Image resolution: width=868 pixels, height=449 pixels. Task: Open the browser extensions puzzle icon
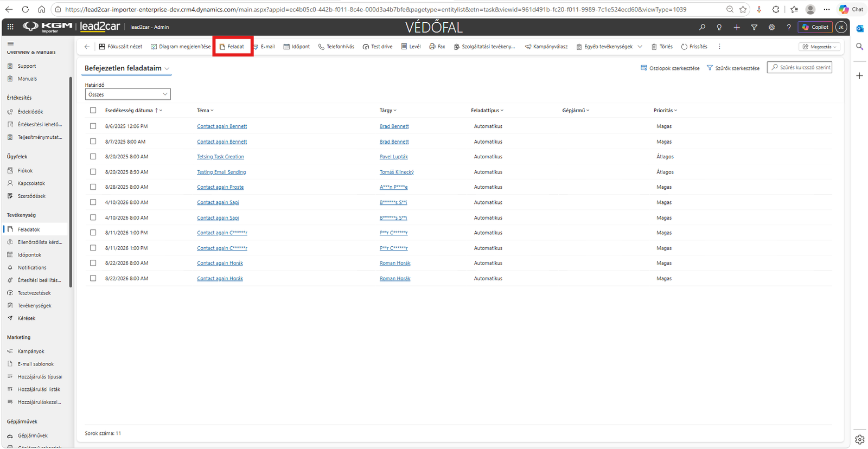pyautogui.click(x=776, y=9)
